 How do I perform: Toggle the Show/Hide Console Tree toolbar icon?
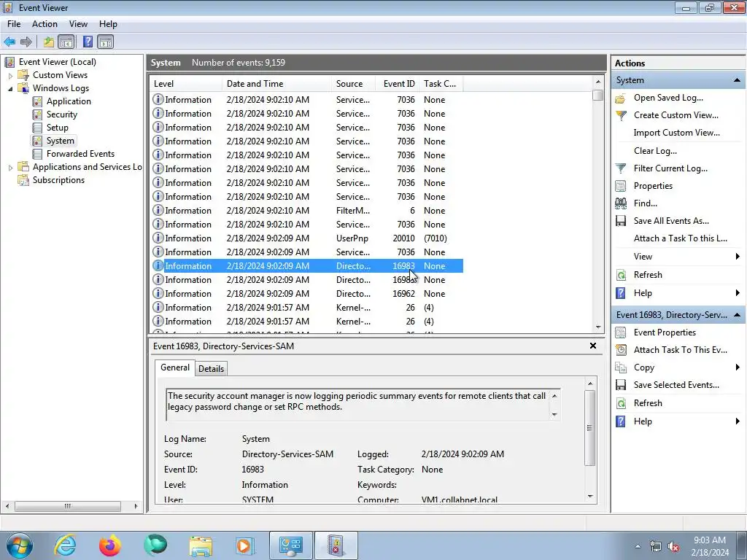point(66,42)
